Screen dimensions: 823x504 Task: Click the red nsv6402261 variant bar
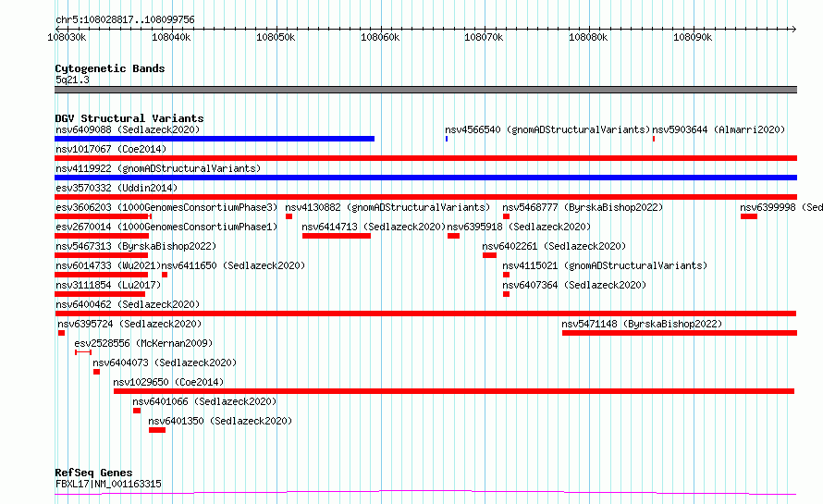point(490,255)
